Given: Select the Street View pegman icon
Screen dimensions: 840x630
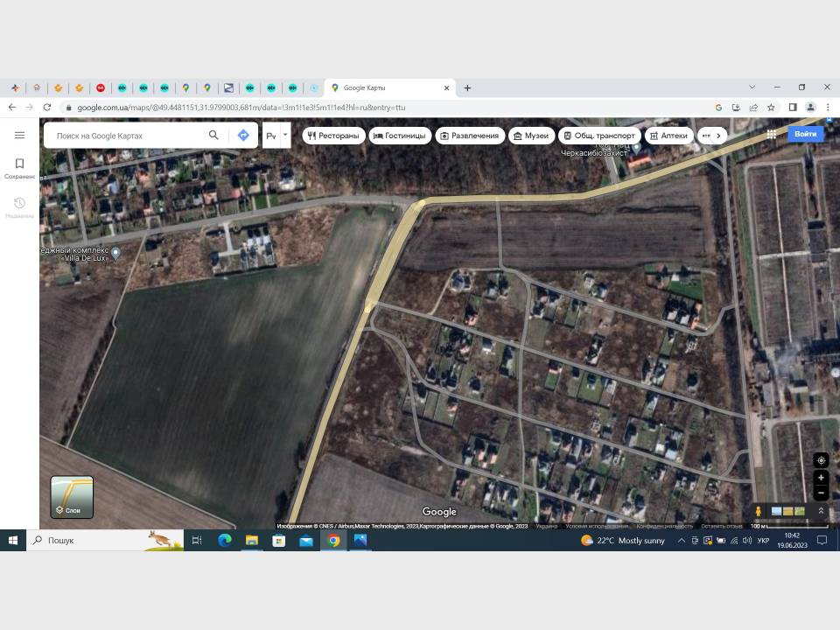Looking at the screenshot, I should [758, 511].
